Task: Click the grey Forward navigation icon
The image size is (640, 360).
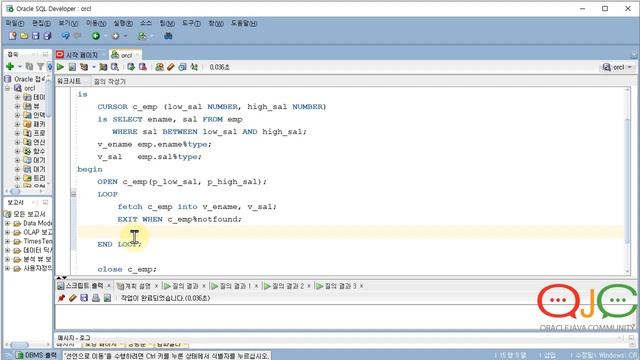Action: (x=116, y=36)
